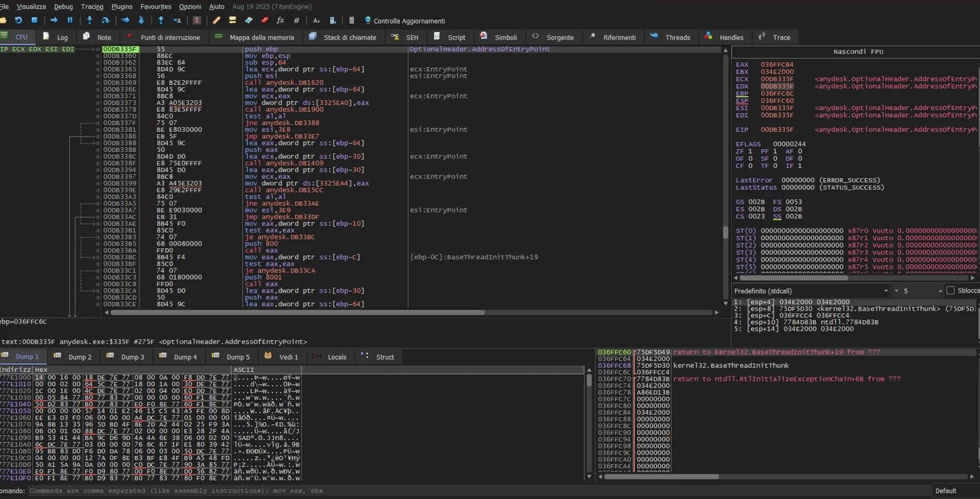Click the hash (#) labels toolbar icon

(x=296, y=21)
